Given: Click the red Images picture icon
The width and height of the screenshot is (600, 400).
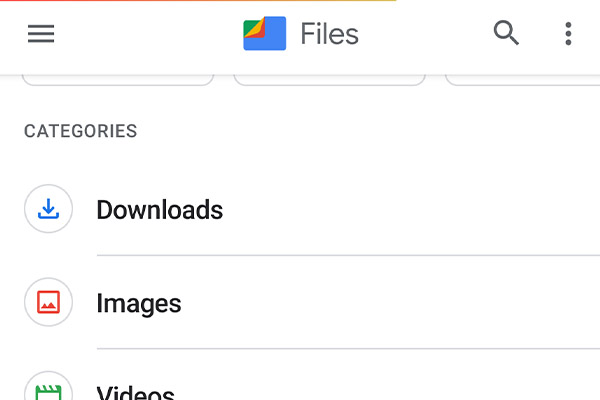Looking at the screenshot, I should [48, 302].
